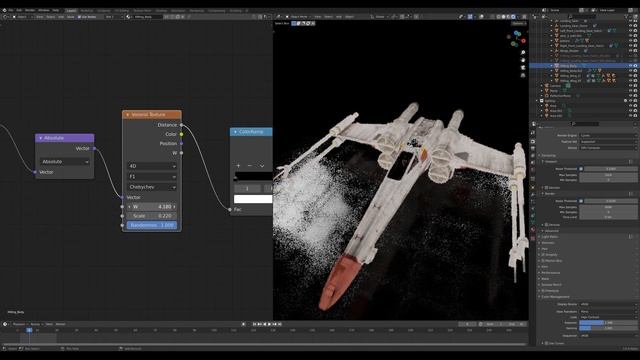Open Render properties tab icon
The height and width of the screenshot is (360, 640).
tap(533, 141)
